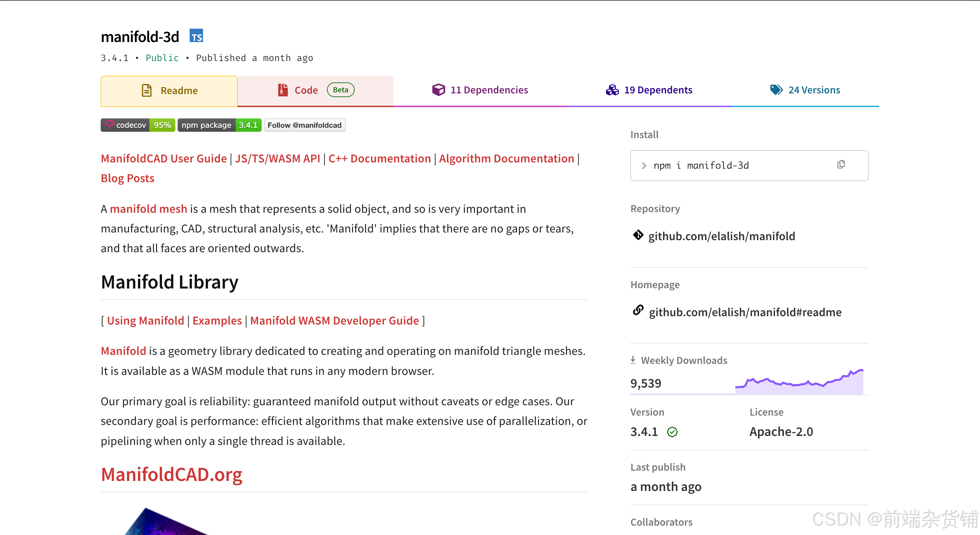Image resolution: width=980 pixels, height=535 pixels.
Task: View the 19 Dependents tab
Action: 649,90
